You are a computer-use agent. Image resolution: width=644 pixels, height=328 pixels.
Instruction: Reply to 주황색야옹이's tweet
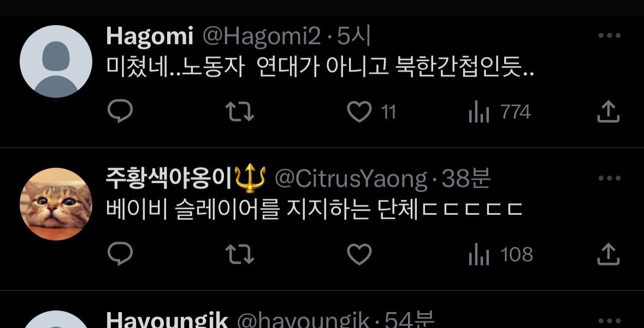pyautogui.click(x=120, y=254)
